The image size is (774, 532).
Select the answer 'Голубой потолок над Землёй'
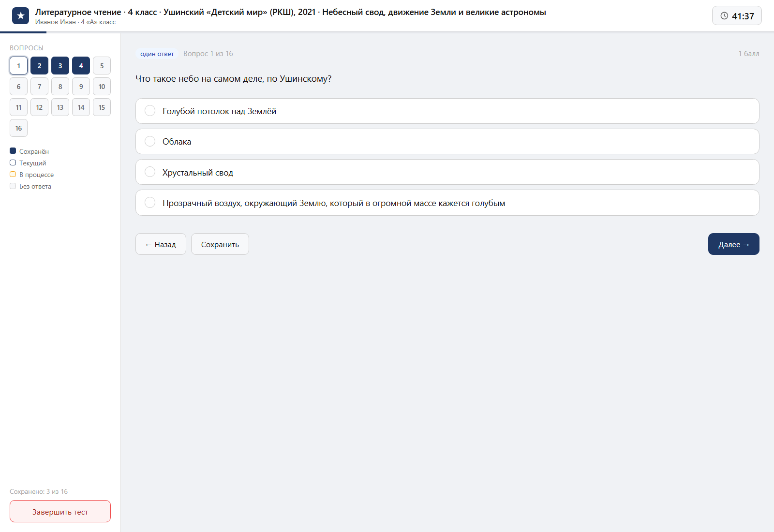[447, 111]
